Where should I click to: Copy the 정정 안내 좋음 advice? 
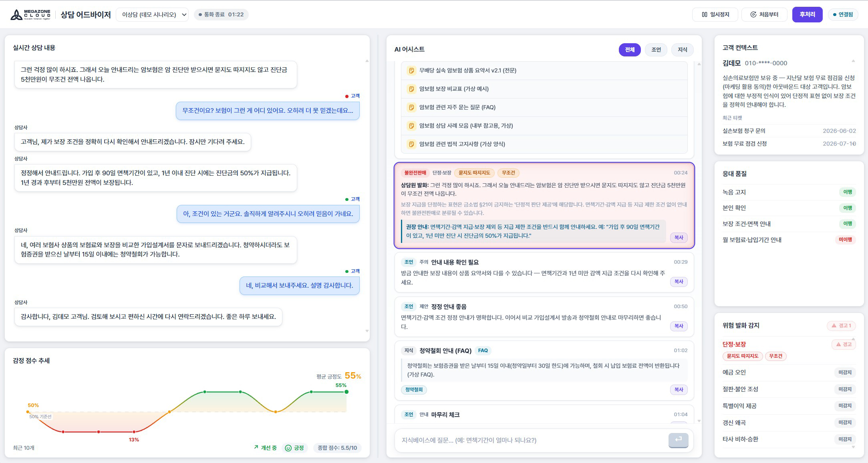pyautogui.click(x=679, y=326)
